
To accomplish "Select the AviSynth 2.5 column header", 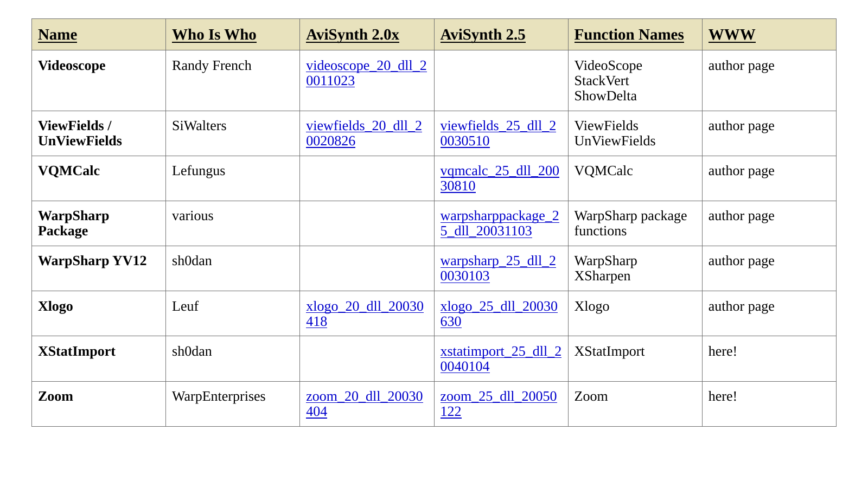I will [x=483, y=35].
